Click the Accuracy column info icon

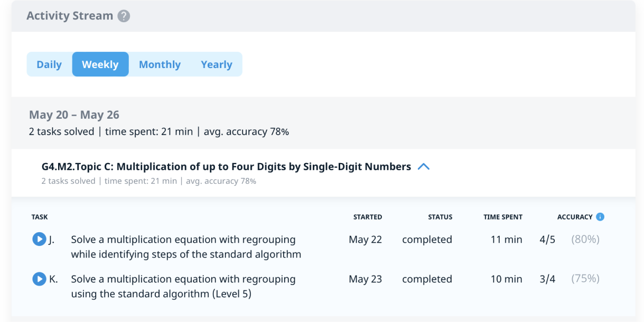[x=600, y=217]
